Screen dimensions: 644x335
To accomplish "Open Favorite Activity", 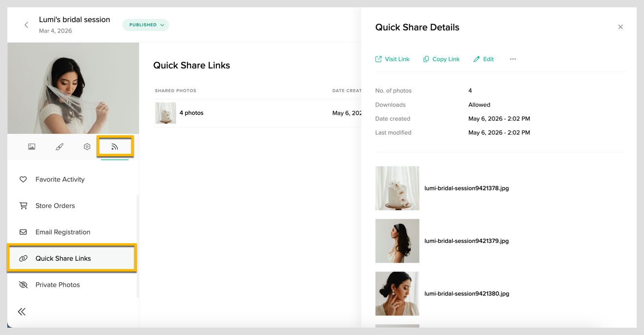I will [60, 179].
